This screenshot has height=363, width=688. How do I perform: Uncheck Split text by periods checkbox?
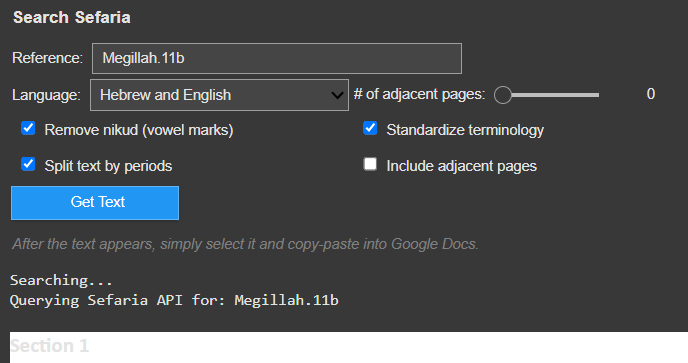click(x=29, y=165)
